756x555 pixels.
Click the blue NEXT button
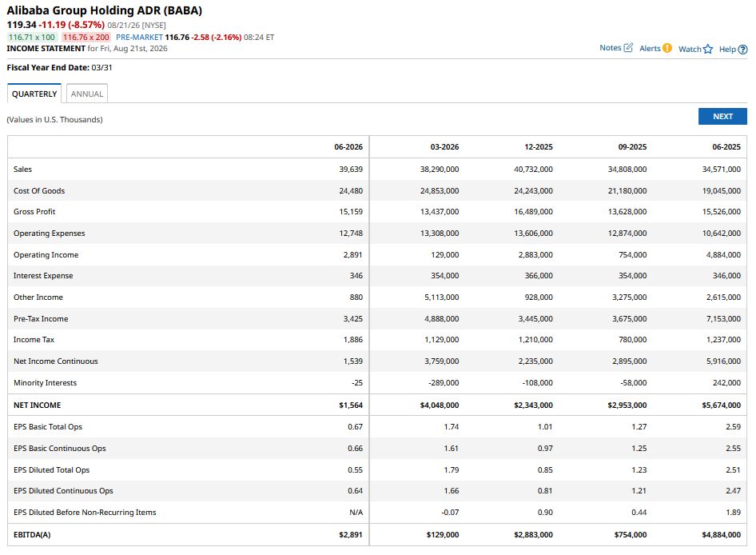pyautogui.click(x=722, y=116)
